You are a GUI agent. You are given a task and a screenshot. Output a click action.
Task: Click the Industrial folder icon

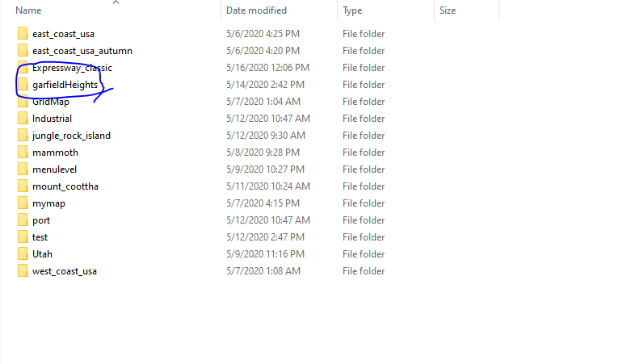tap(23, 119)
